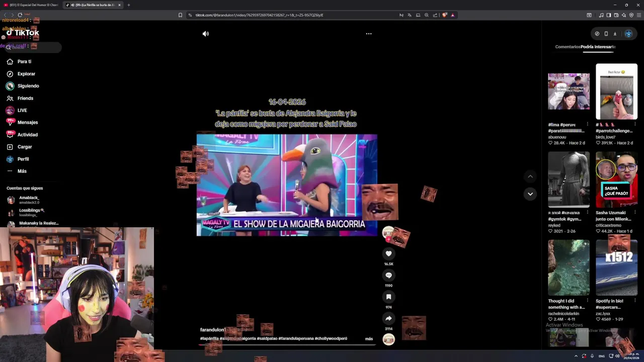Click zoom magnifier icon in address bar

pyautogui.click(x=426, y=15)
